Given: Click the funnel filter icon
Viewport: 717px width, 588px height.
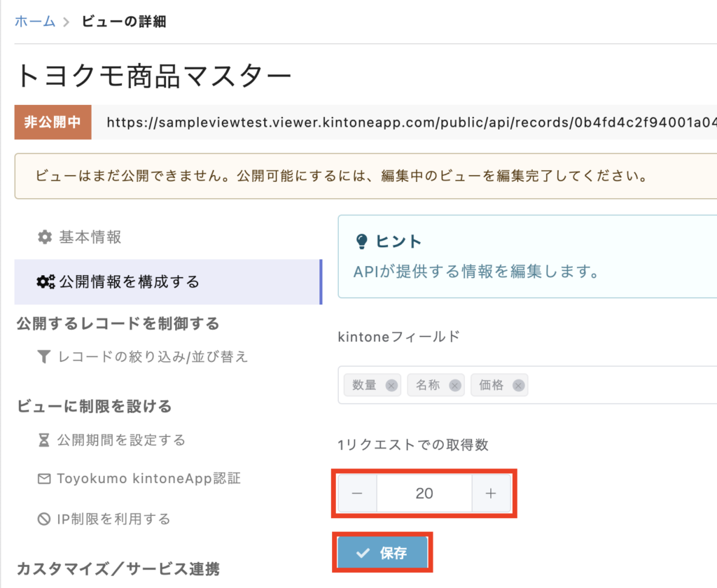Looking at the screenshot, I should pyautogui.click(x=43, y=356).
